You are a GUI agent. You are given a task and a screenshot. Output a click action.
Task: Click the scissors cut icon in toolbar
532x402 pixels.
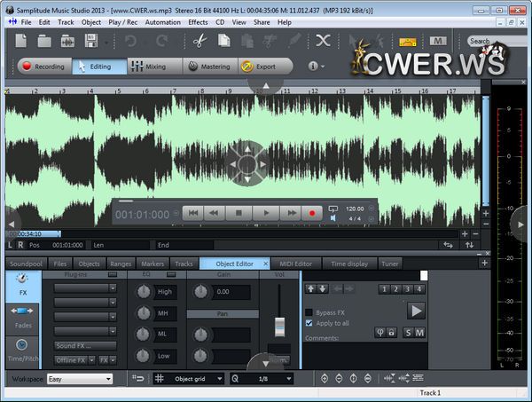199,41
